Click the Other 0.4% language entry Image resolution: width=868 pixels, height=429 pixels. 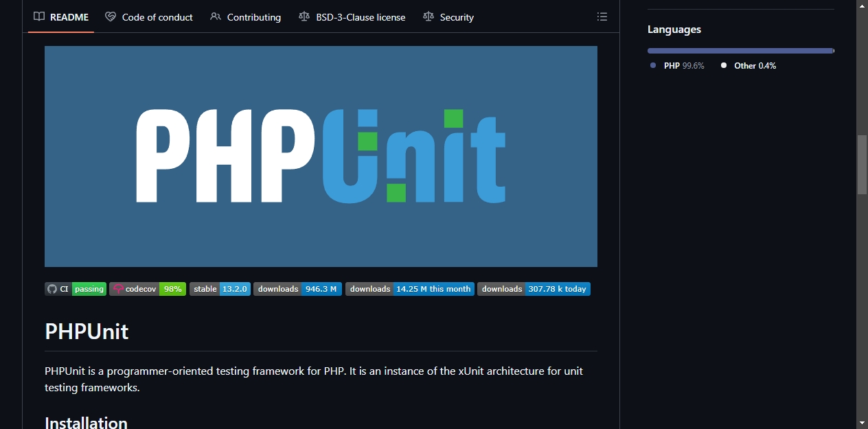tap(749, 66)
